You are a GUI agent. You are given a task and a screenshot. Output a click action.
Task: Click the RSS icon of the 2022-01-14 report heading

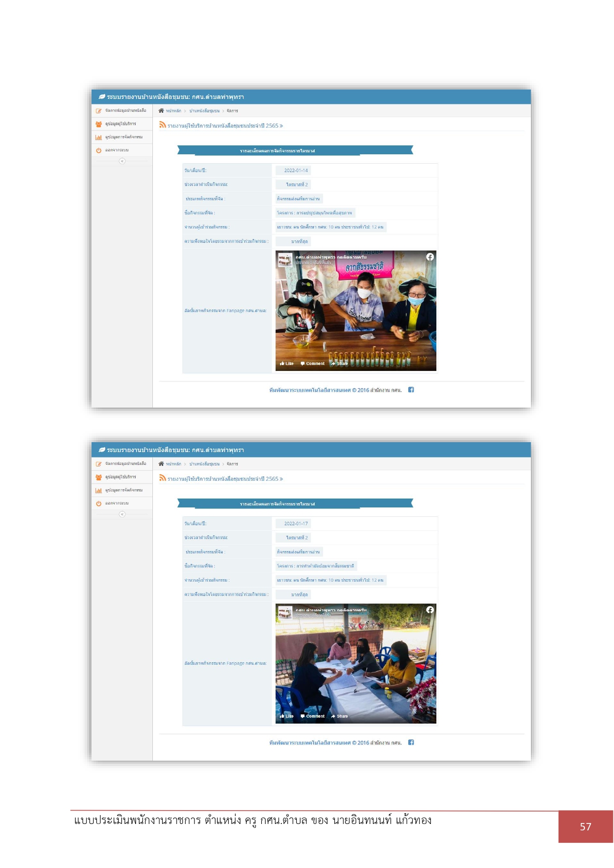tap(162, 125)
